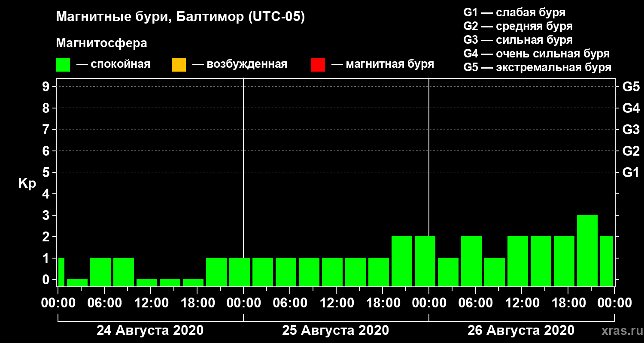Click the 'Магнитосфера' heading
Viewport: 644px width, 343px height.
pos(101,43)
